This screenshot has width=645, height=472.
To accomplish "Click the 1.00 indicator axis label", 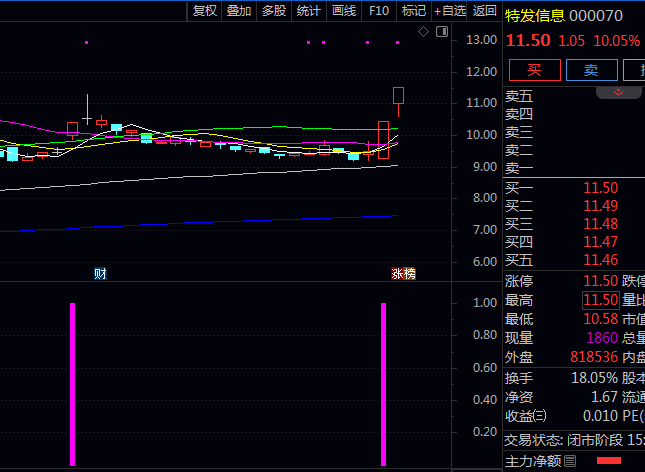I will (485, 303).
